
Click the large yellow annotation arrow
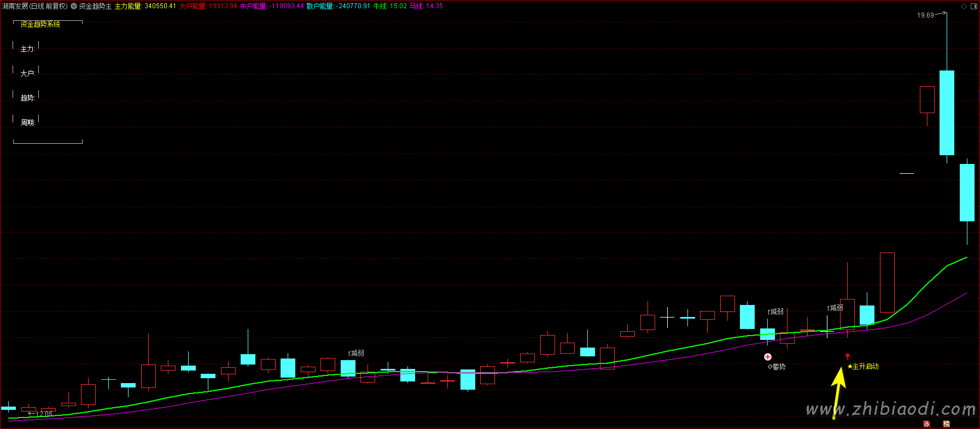(838, 391)
